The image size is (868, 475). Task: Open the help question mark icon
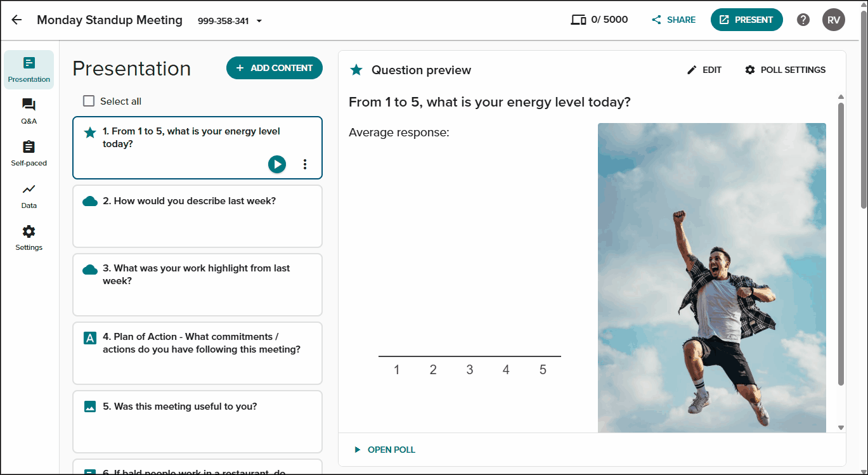[x=803, y=20]
